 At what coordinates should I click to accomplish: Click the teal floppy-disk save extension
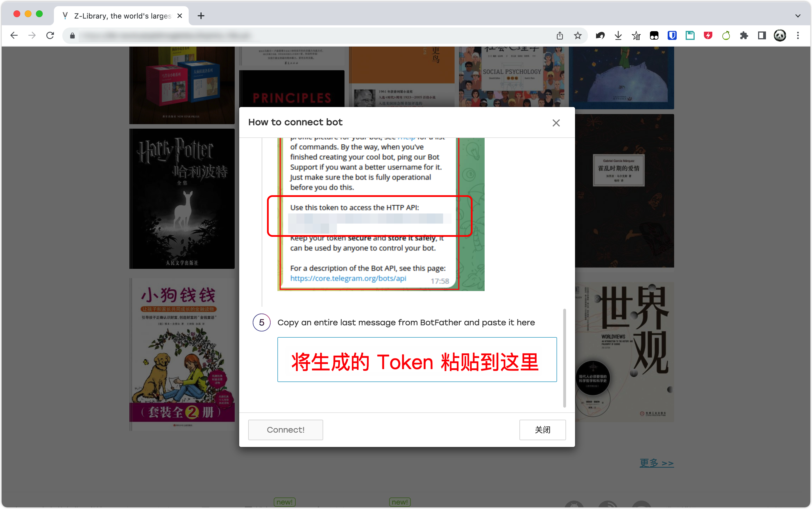click(x=690, y=35)
